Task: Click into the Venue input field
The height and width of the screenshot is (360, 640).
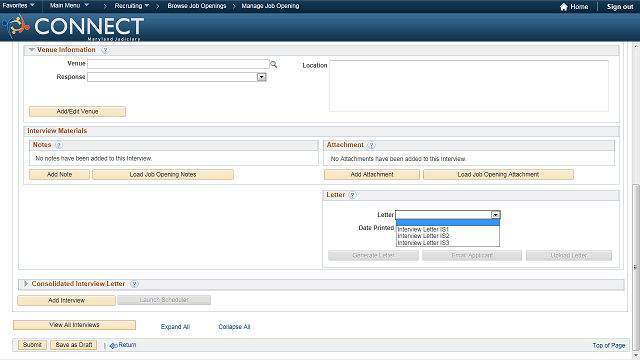Action: point(178,64)
